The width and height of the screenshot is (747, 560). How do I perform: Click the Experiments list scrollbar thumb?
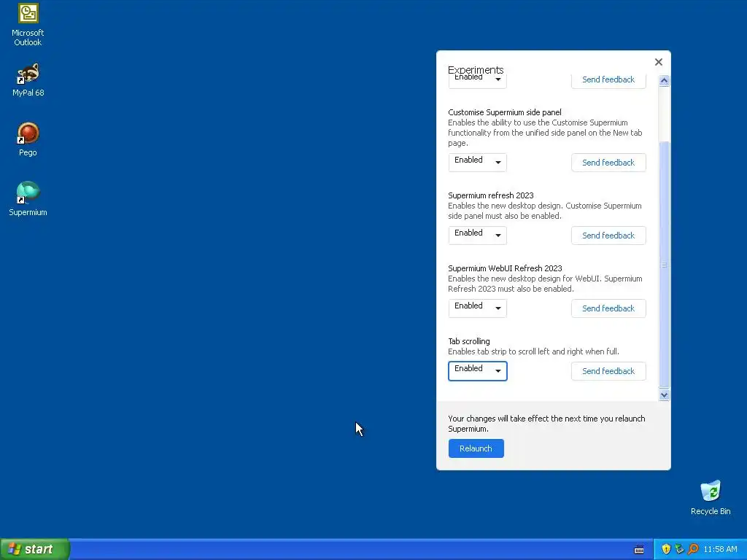664,264
